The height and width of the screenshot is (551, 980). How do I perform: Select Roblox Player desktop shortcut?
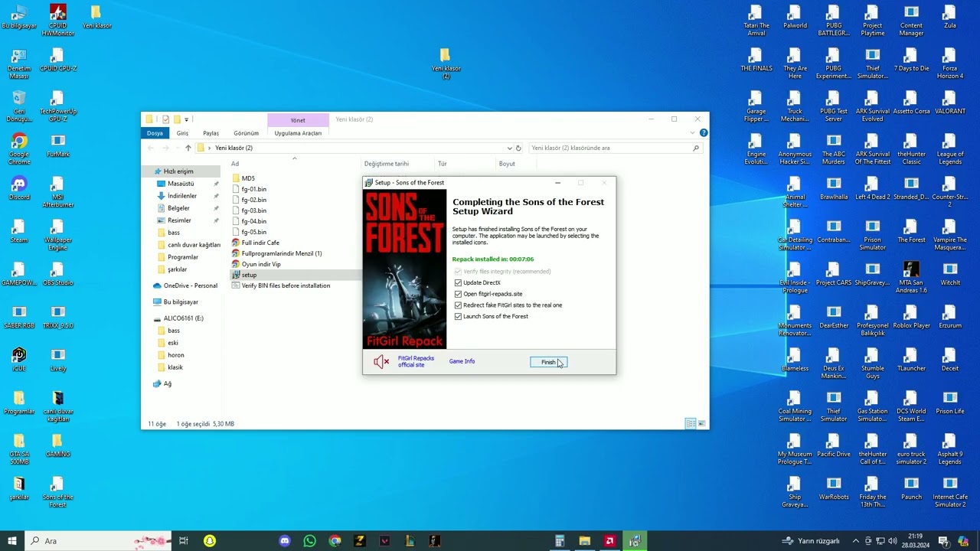click(911, 317)
